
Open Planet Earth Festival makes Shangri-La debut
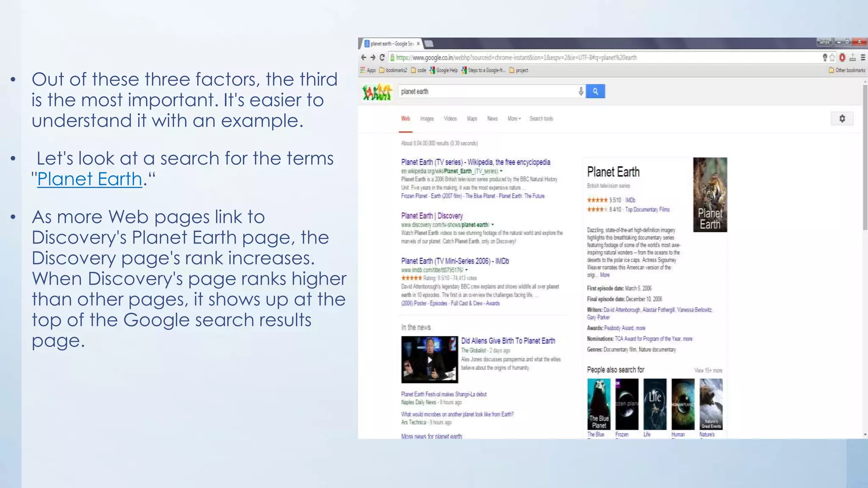(x=444, y=394)
